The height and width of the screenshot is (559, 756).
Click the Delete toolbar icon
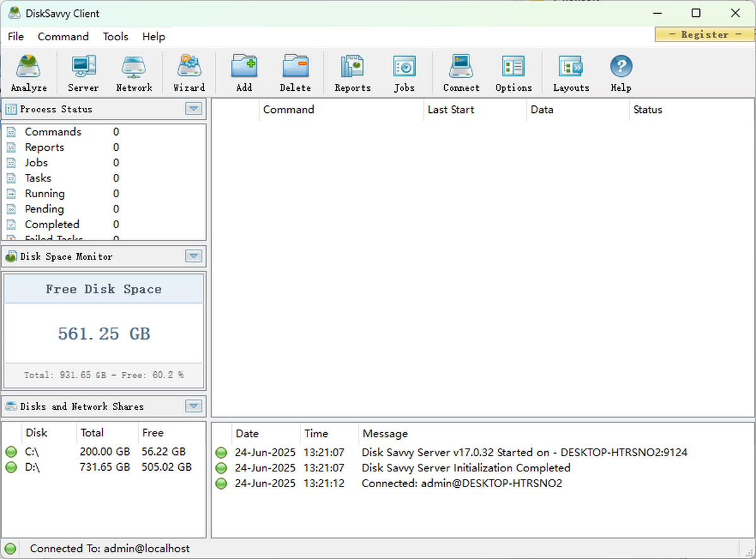pyautogui.click(x=295, y=72)
